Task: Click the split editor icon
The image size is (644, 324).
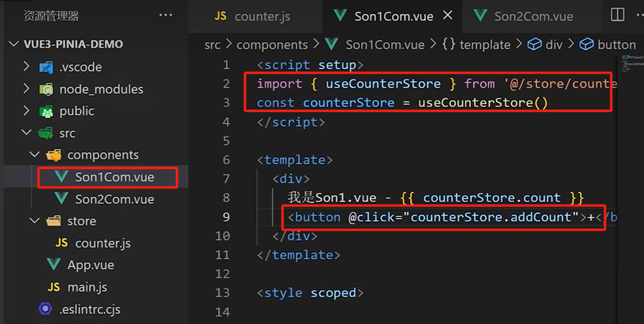Action: click(617, 15)
